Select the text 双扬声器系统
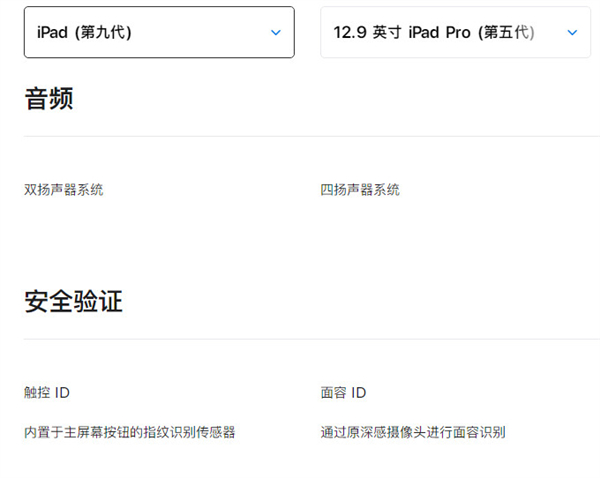 pyautogui.click(x=64, y=189)
